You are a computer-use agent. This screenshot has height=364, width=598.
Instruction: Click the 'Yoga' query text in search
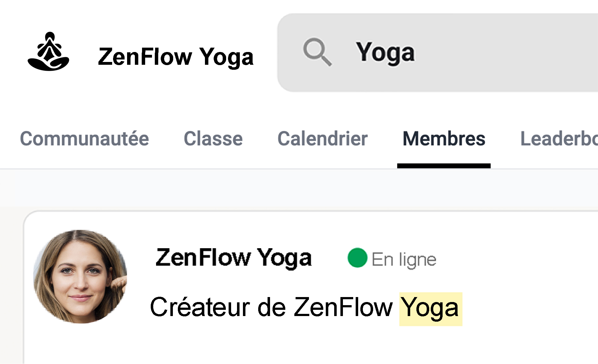[385, 52]
